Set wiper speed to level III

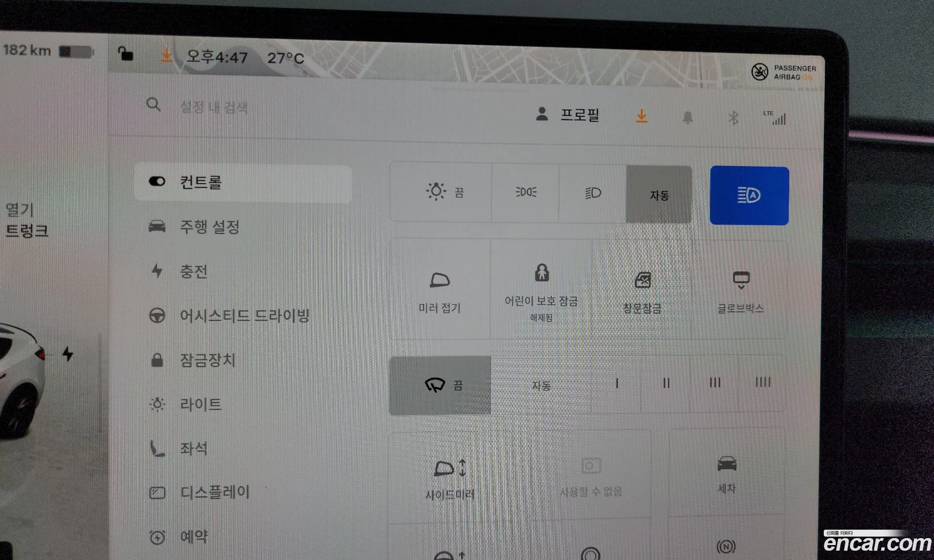(715, 383)
